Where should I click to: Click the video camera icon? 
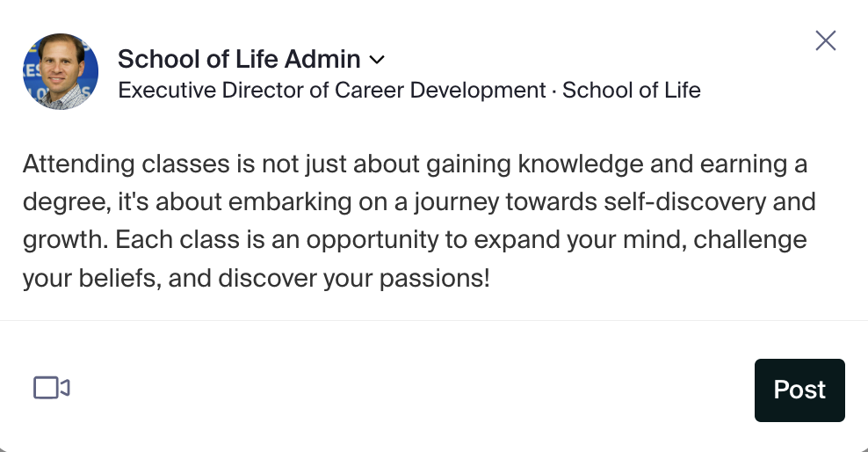52,388
